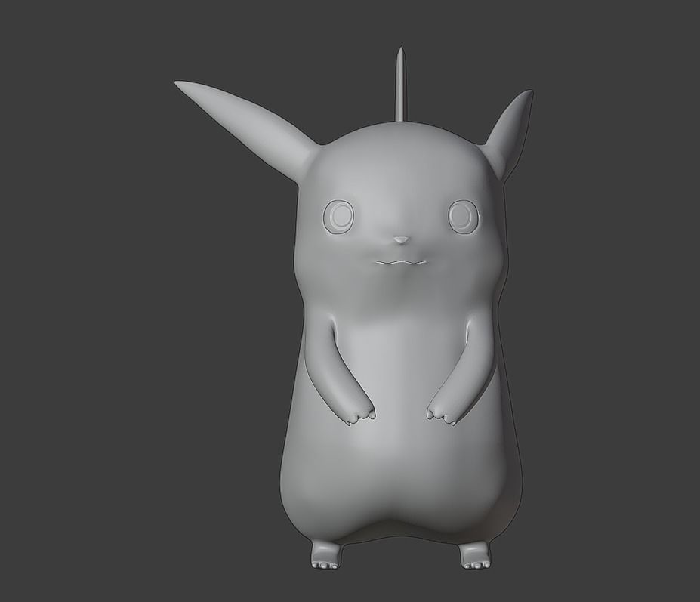700x602 pixels.
Task: Click the toes on the right foot
Action: pyautogui.click(x=476, y=566)
